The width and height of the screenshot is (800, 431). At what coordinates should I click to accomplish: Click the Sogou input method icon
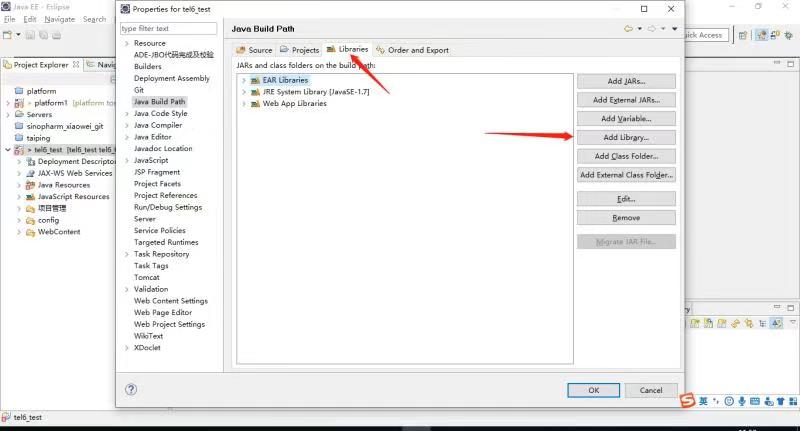pos(688,401)
